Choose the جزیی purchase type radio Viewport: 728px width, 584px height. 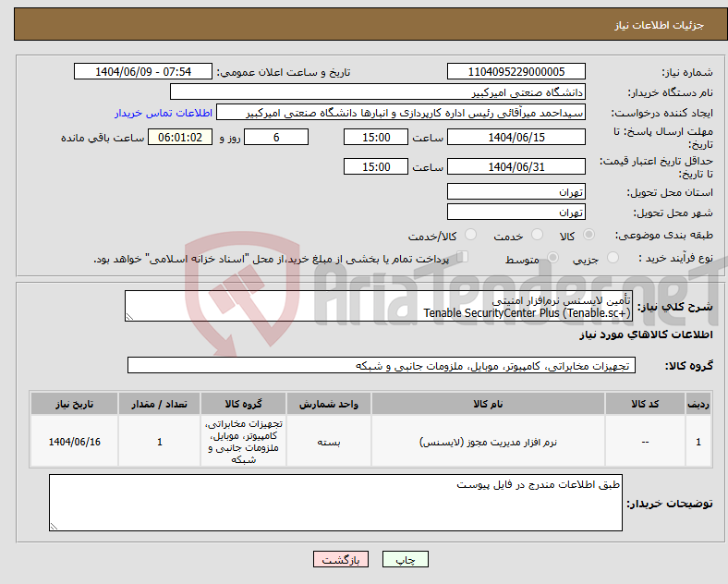(613, 258)
